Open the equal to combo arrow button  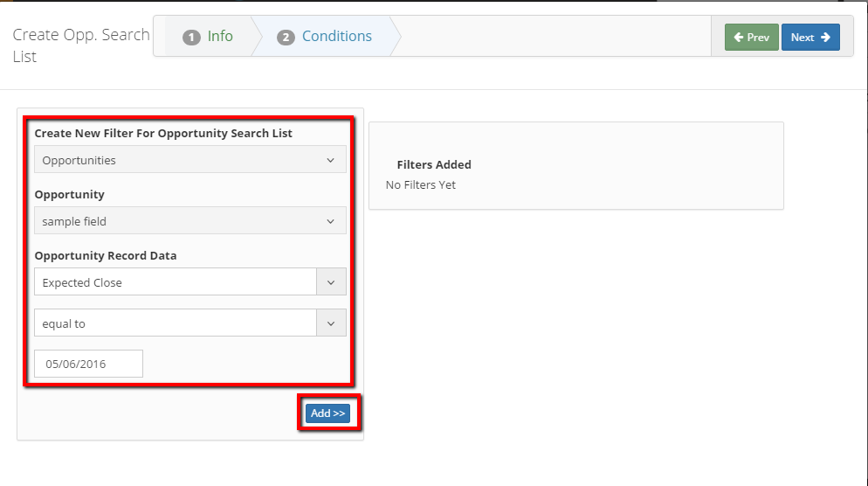tap(331, 323)
